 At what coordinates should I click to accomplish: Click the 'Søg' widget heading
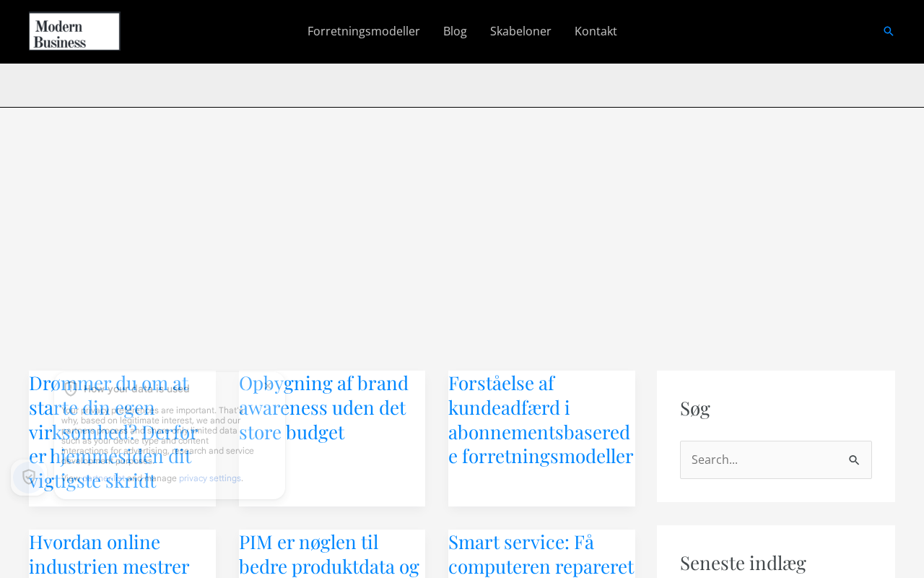click(695, 408)
